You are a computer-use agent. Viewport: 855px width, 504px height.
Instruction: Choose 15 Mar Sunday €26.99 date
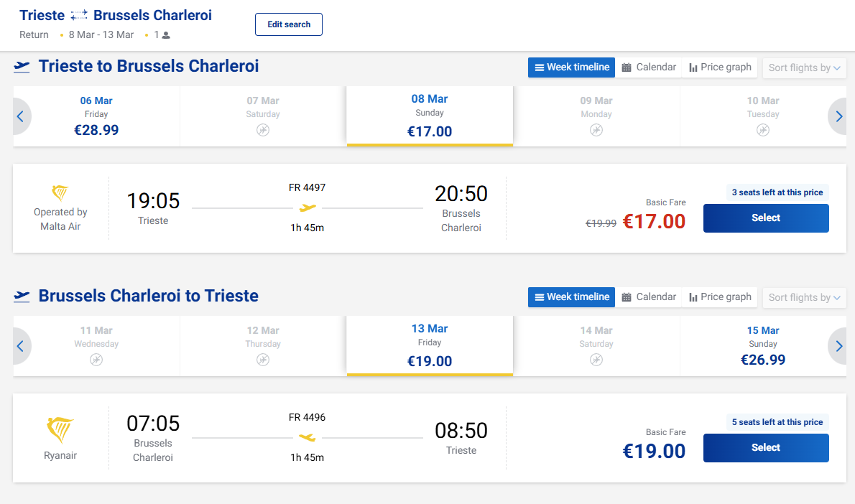tap(763, 346)
